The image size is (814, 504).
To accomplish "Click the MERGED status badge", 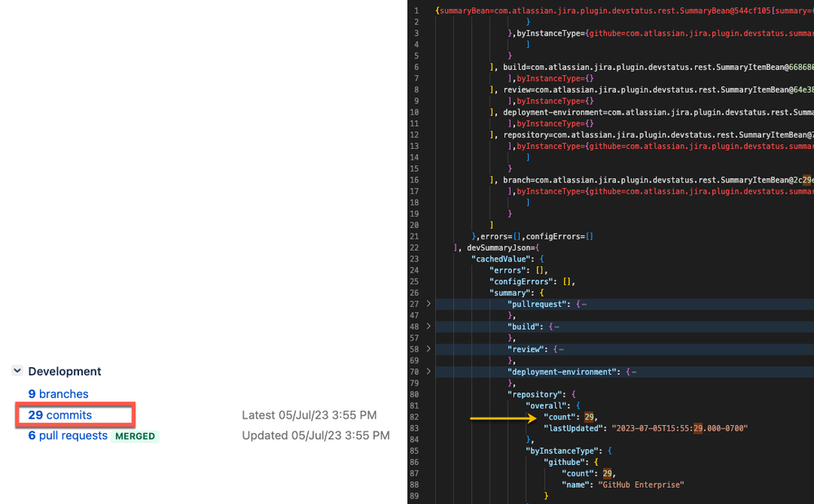I will pyautogui.click(x=135, y=436).
